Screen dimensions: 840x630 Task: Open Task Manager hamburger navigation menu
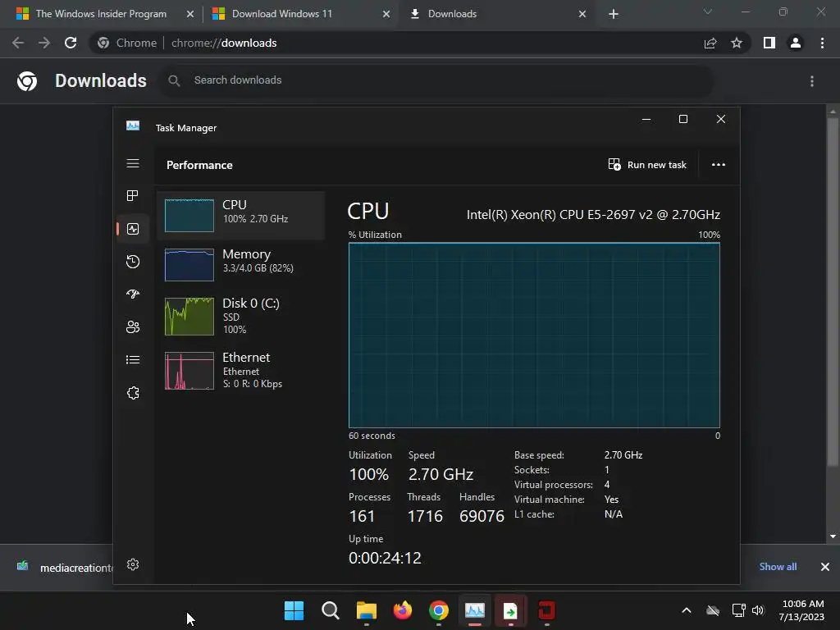click(133, 163)
